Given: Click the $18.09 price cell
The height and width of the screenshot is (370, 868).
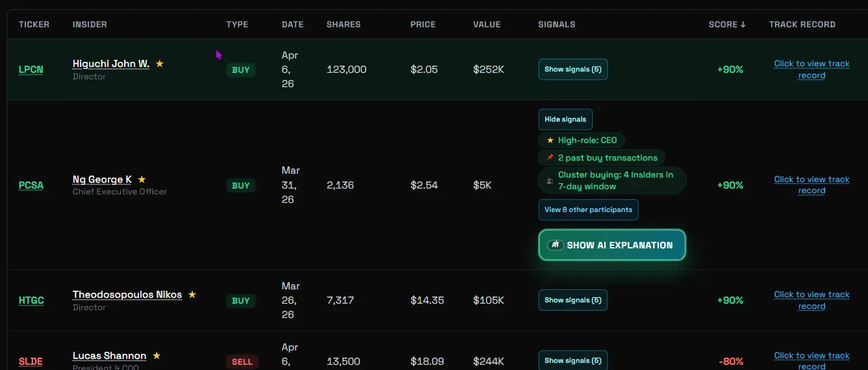Looking at the screenshot, I should click(428, 362).
